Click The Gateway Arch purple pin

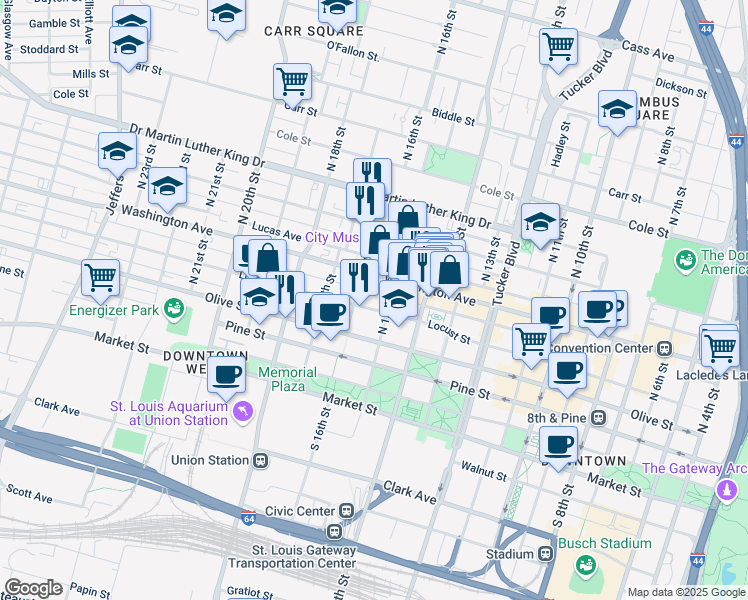click(727, 490)
